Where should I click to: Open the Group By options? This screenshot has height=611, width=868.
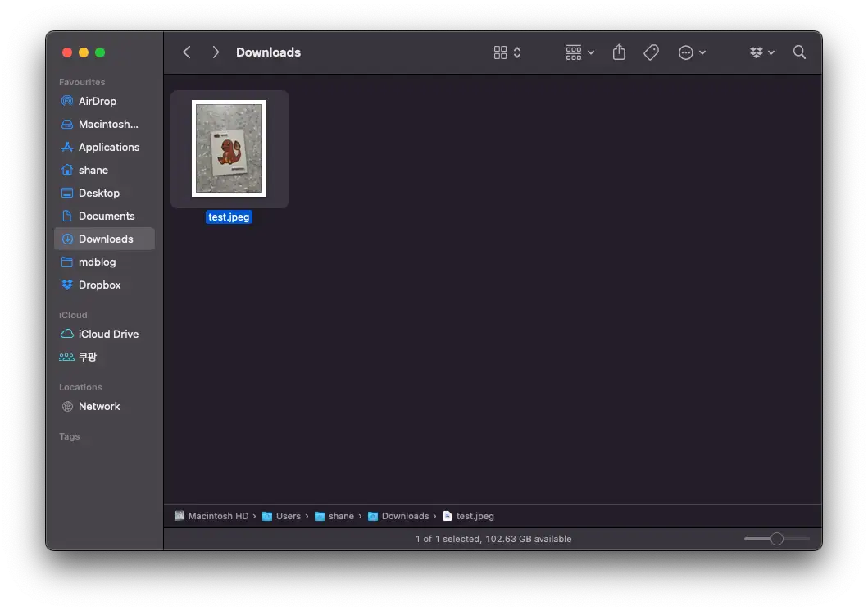[579, 52]
